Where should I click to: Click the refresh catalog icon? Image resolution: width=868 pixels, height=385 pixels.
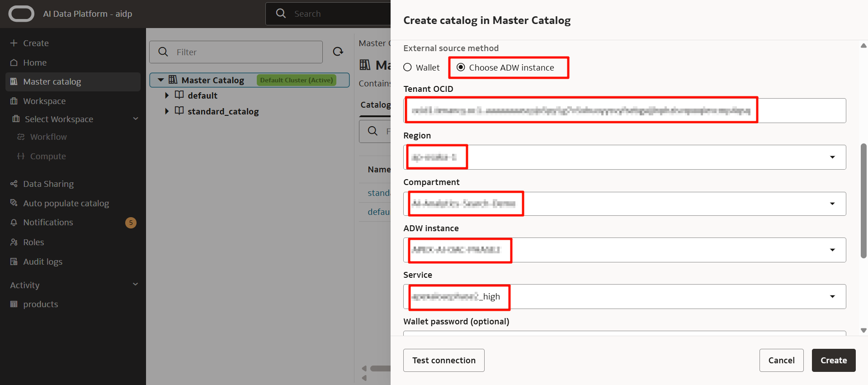(x=338, y=52)
